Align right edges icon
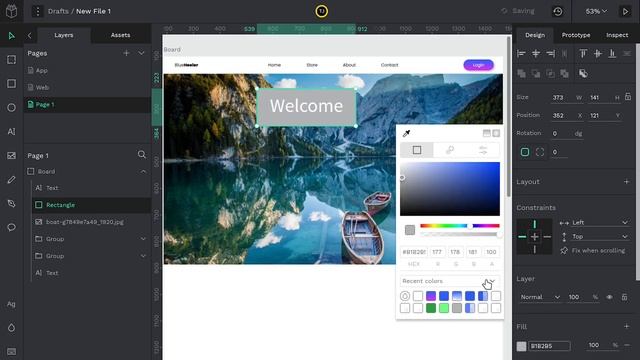Viewport: 640px width, 360px height. [550, 53]
